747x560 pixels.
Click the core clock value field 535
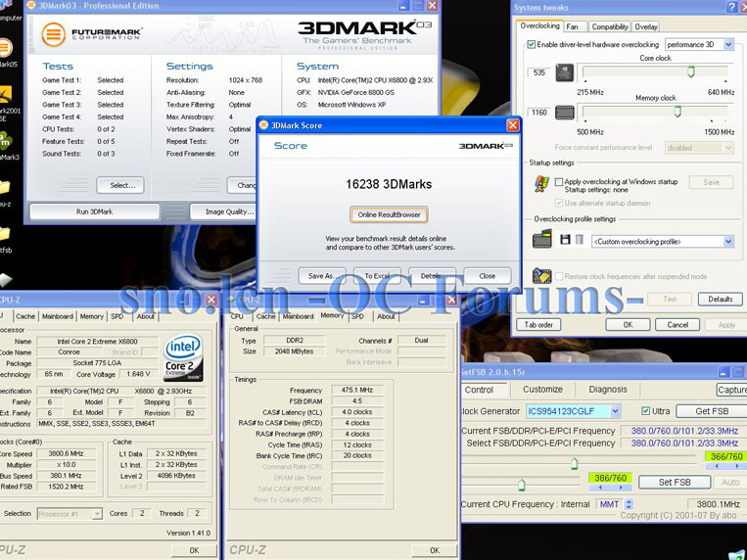(x=538, y=72)
